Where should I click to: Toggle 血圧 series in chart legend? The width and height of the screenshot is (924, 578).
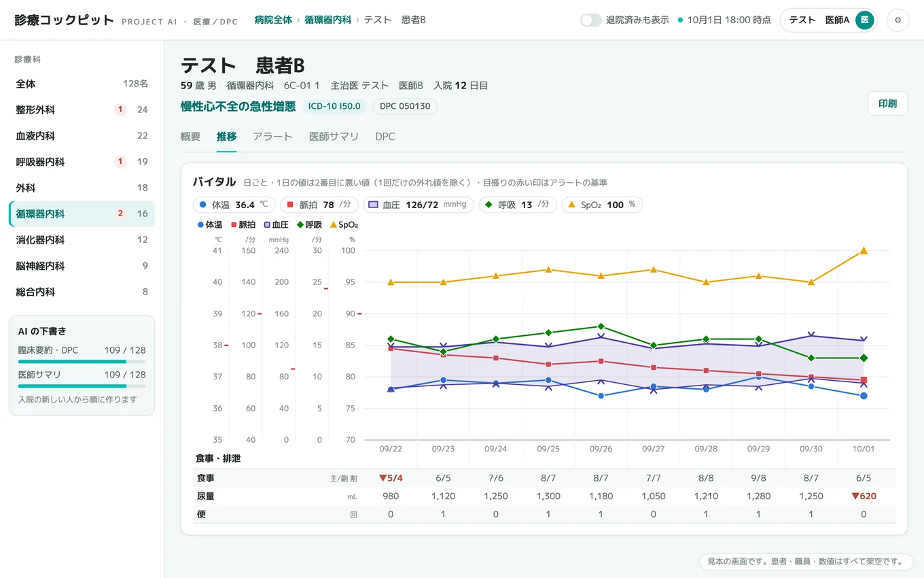[276, 224]
